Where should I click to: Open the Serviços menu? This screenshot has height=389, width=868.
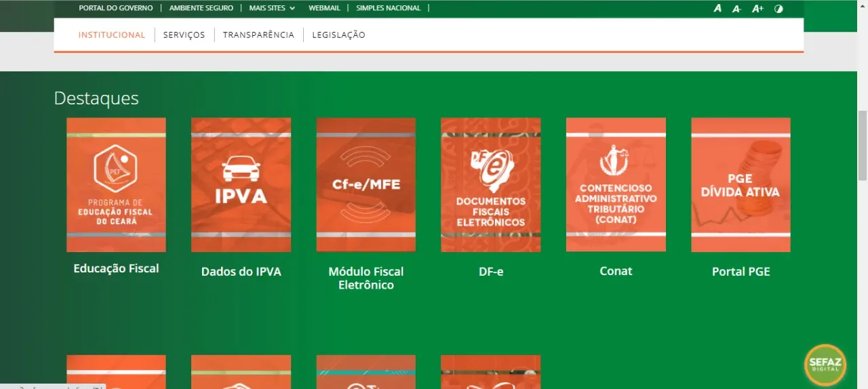(184, 35)
